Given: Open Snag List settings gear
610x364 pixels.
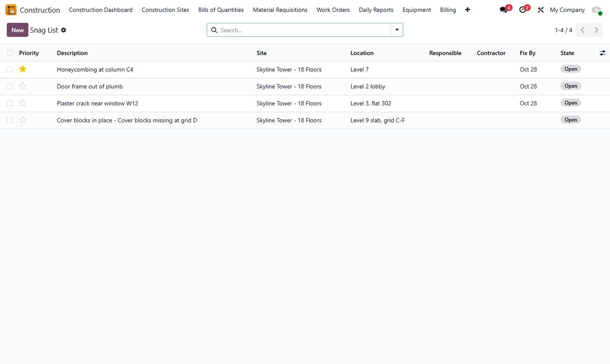Looking at the screenshot, I should (x=64, y=30).
